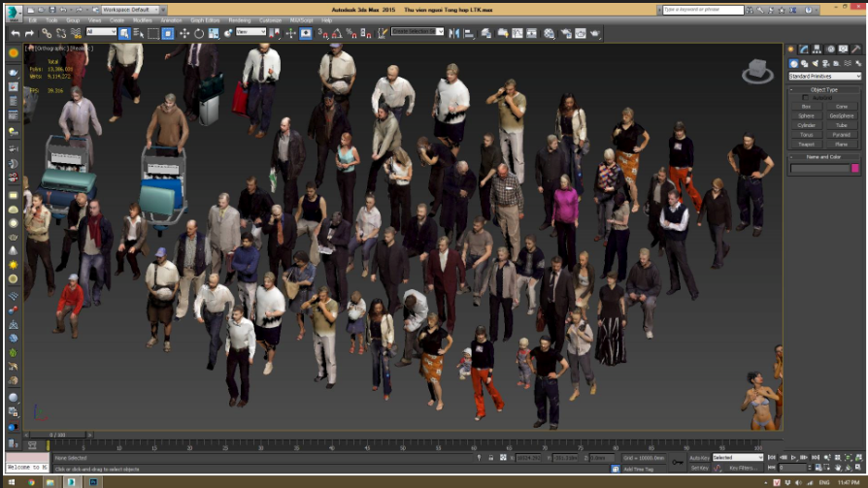Viewport: 868px width, 488px height.
Task: Click the ViewCube in the viewport
Action: pyautogui.click(x=757, y=71)
